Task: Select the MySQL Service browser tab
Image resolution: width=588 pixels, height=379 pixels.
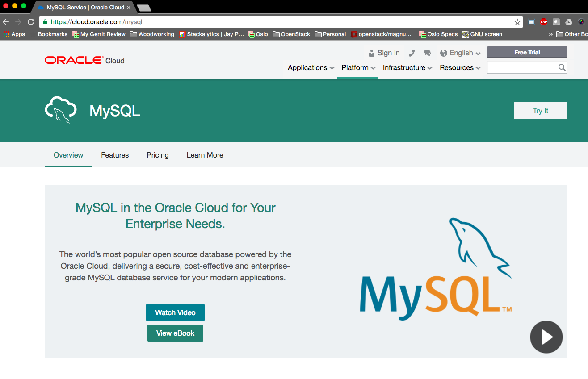Action: (x=84, y=8)
